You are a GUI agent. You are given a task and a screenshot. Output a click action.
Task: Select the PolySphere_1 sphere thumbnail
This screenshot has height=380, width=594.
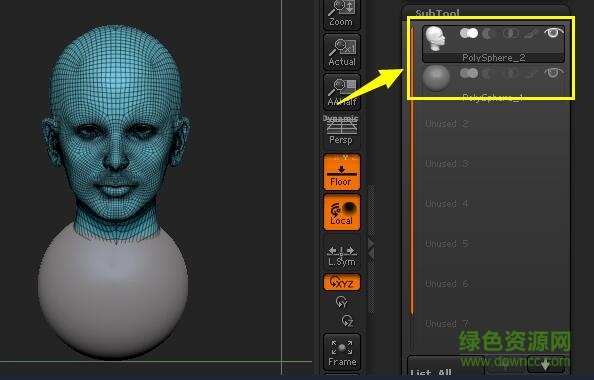click(x=436, y=78)
